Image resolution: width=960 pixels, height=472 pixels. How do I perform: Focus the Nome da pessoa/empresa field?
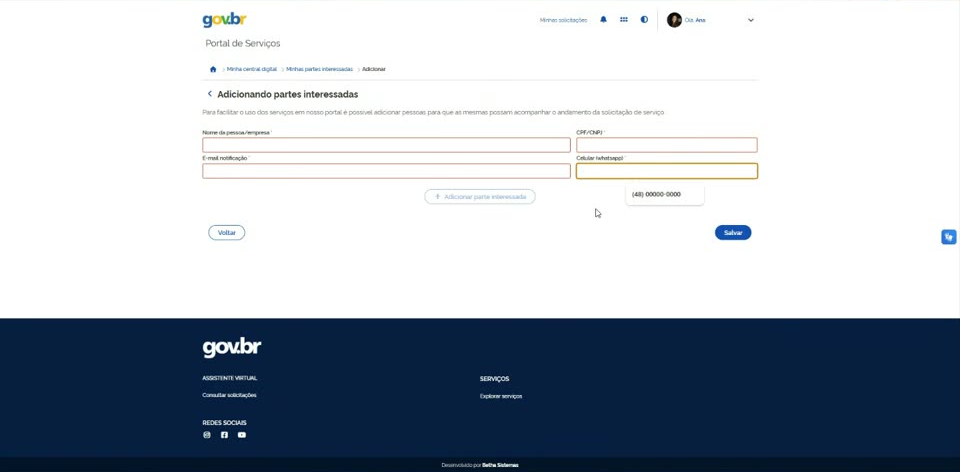pyautogui.click(x=386, y=145)
